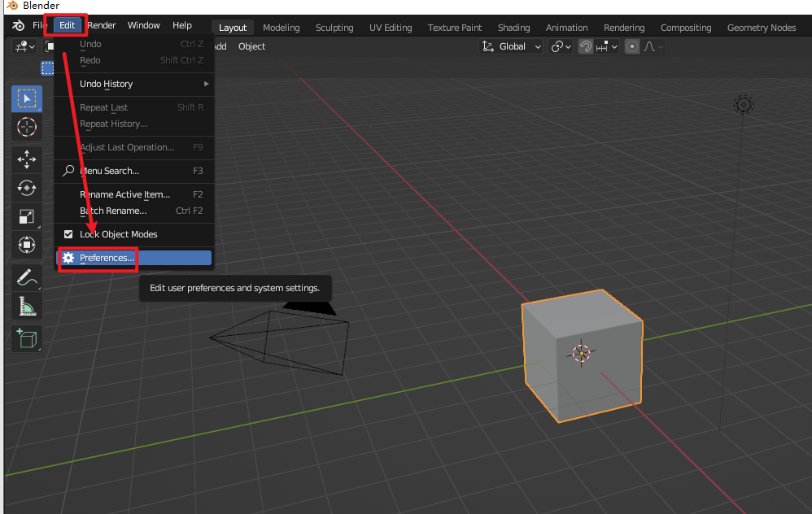Open the Global transform orientation dropdown
812x514 pixels.
[512, 47]
